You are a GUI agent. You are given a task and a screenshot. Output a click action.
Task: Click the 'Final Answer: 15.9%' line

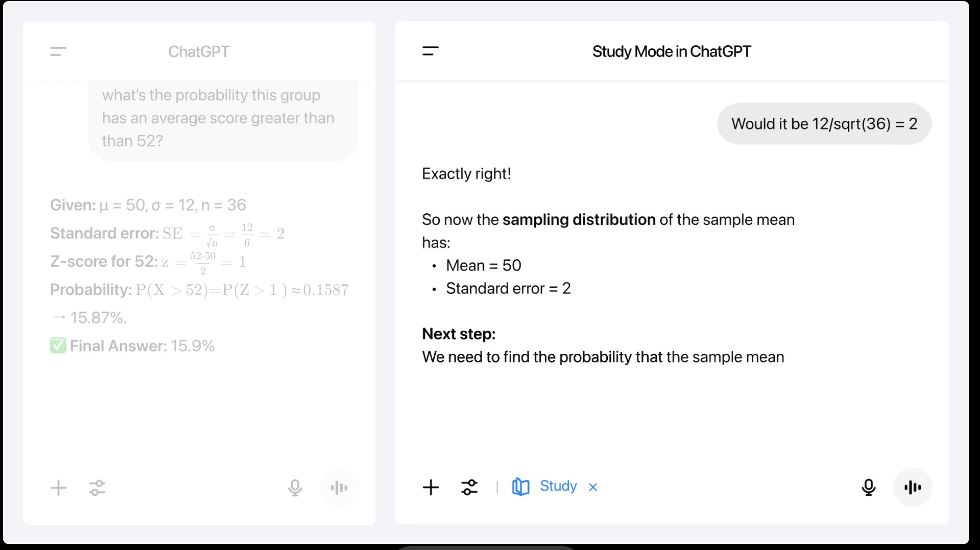pyautogui.click(x=132, y=346)
